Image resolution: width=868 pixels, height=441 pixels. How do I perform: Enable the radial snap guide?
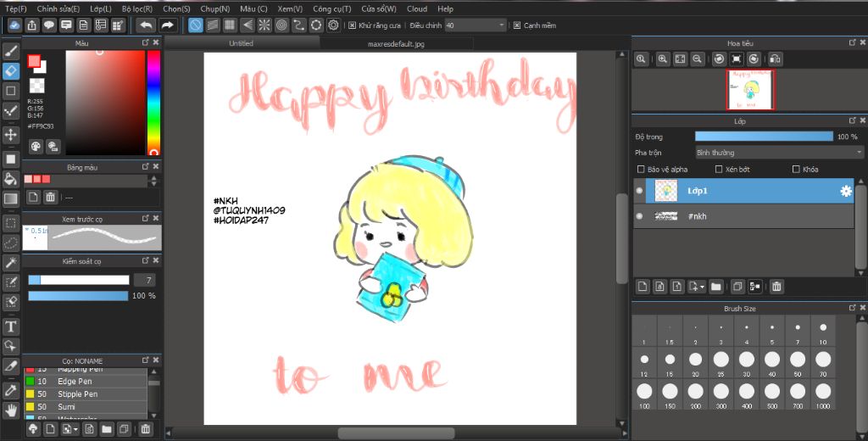tap(264, 25)
